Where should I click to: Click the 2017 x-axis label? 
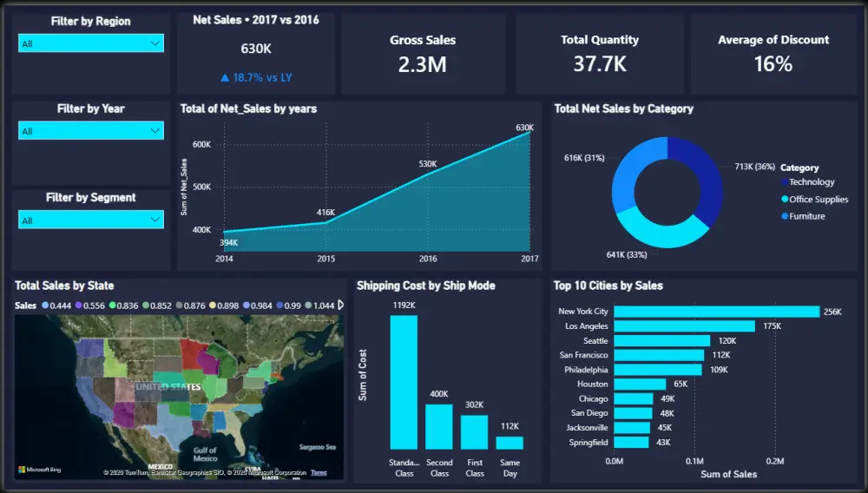pos(529,259)
